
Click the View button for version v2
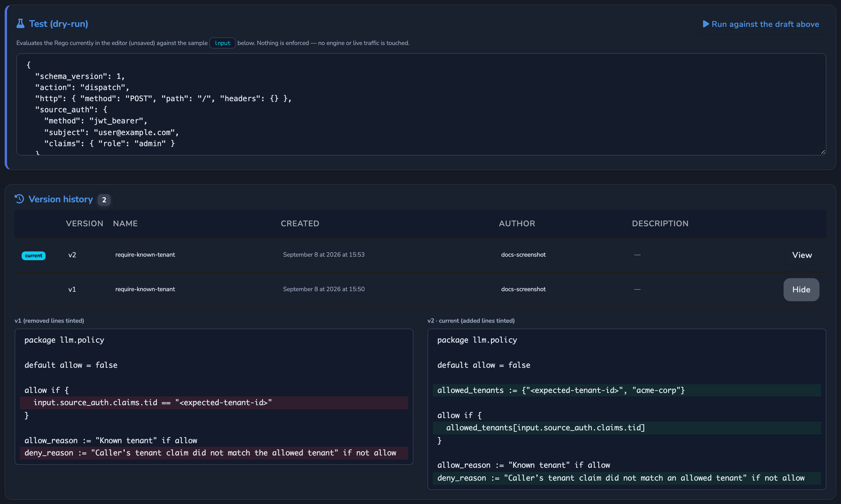tap(802, 255)
